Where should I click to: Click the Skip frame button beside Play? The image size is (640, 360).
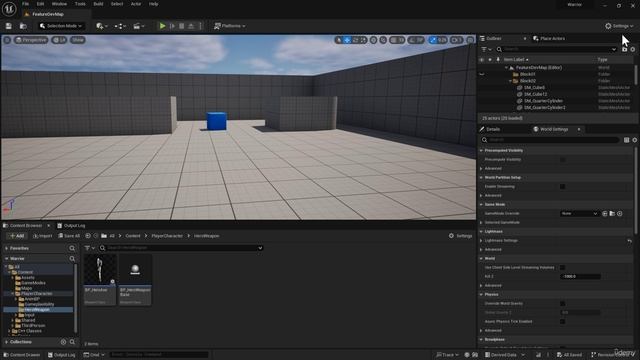pos(172,26)
